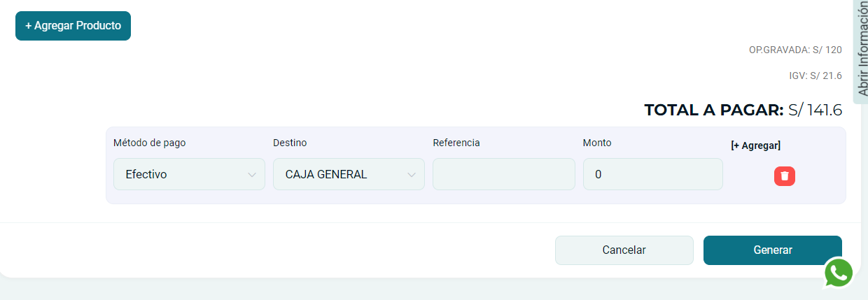Click the Método de pago label

click(x=149, y=143)
